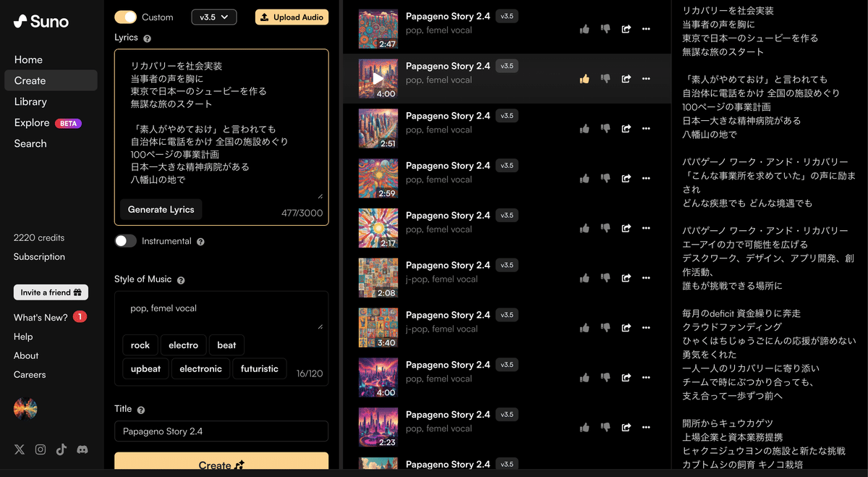Share the song with 2:51 duration
This screenshot has width=868, height=477.
tap(626, 129)
